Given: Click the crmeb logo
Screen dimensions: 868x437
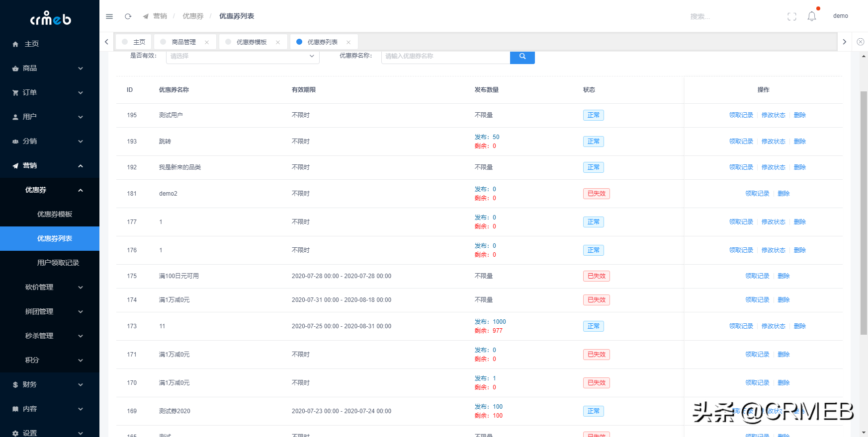Looking at the screenshot, I should click(50, 18).
